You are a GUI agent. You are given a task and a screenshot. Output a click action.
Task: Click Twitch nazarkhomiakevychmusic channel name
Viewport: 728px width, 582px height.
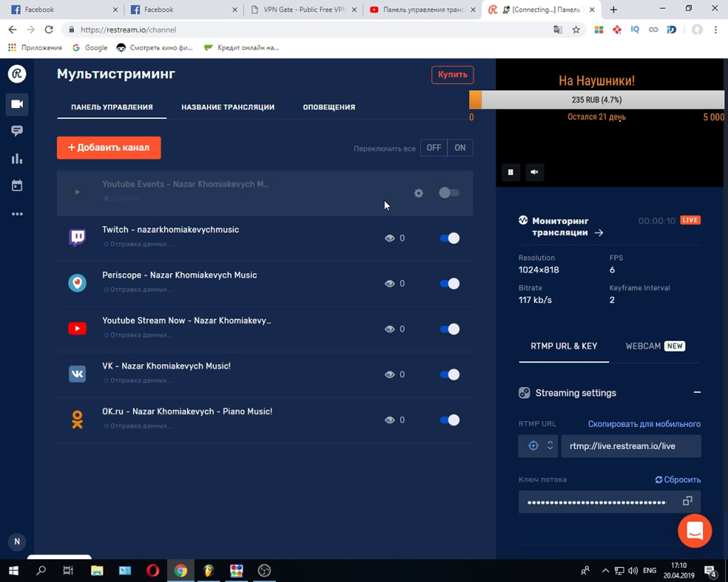[x=170, y=229]
